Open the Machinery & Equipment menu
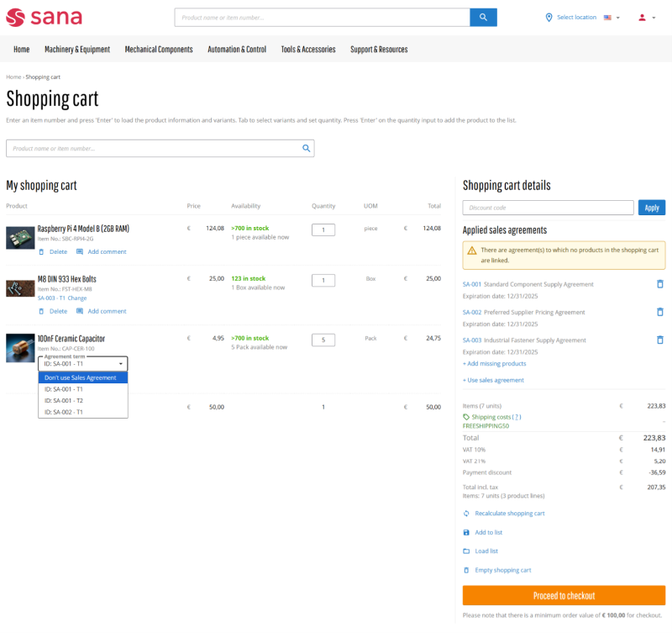The image size is (672, 633). (77, 50)
